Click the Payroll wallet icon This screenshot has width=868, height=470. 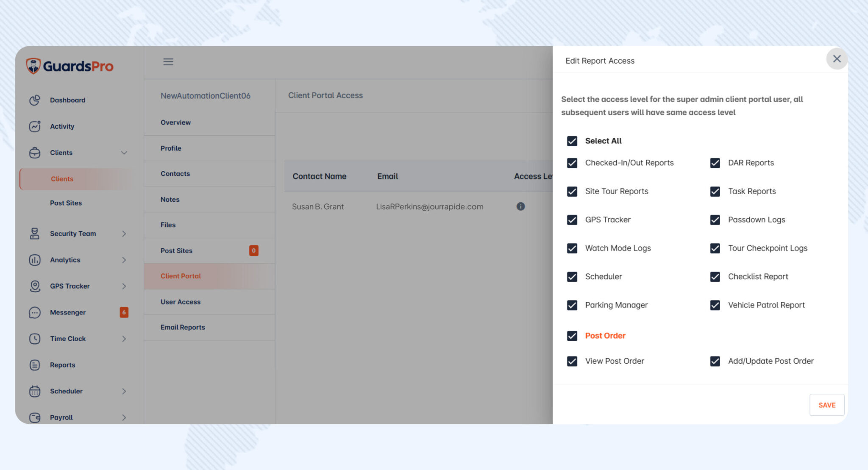[x=35, y=417]
